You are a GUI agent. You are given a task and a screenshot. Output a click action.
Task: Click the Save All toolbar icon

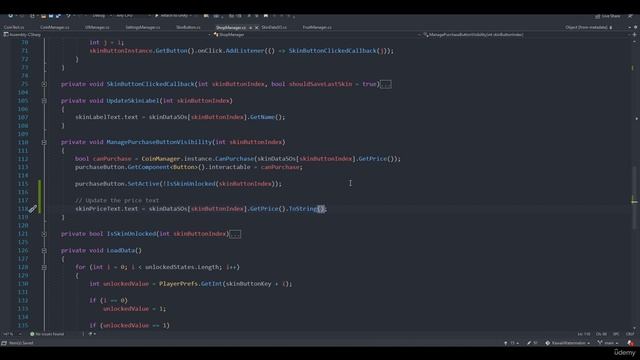pos(58,16)
